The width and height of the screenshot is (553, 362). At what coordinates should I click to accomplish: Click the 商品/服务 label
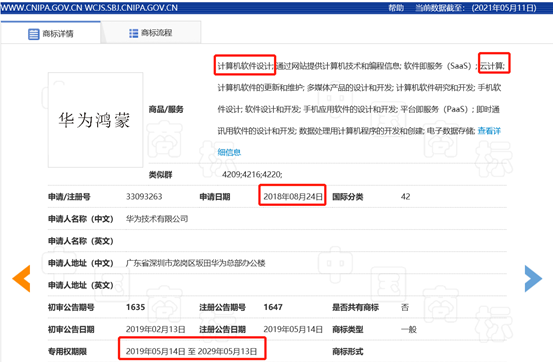point(166,109)
